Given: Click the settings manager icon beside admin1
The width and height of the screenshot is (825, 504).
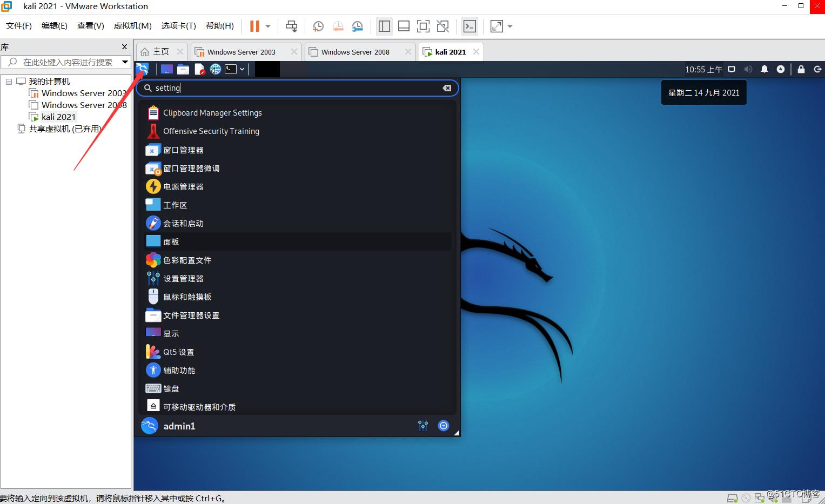Looking at the screenshot, I should 423,426.
